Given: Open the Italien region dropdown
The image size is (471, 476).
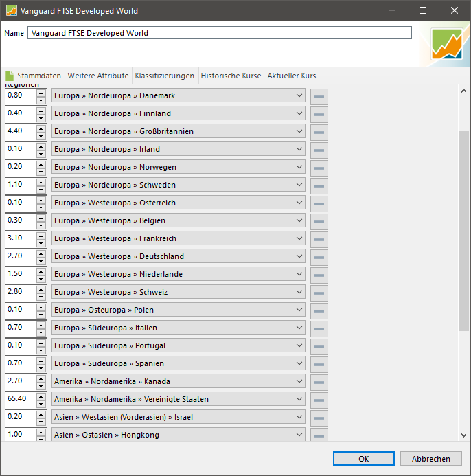Looking at the screenshot, I should pyautogui.click(x=178, y=328).
